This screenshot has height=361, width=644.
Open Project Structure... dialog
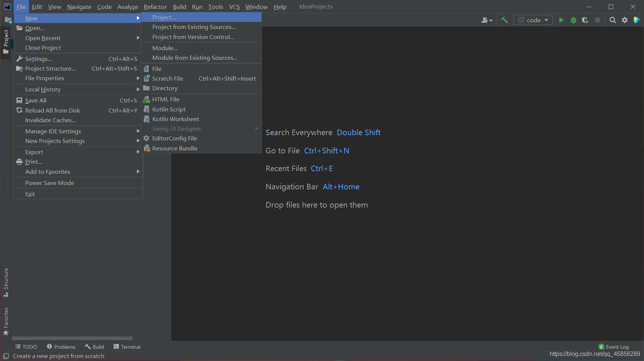[x=77, y=68]
